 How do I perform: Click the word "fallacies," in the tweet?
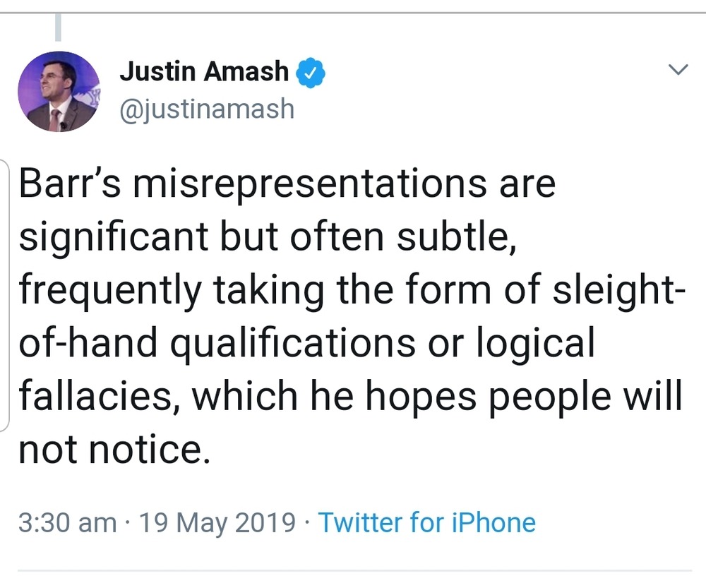tap(98, 396)
